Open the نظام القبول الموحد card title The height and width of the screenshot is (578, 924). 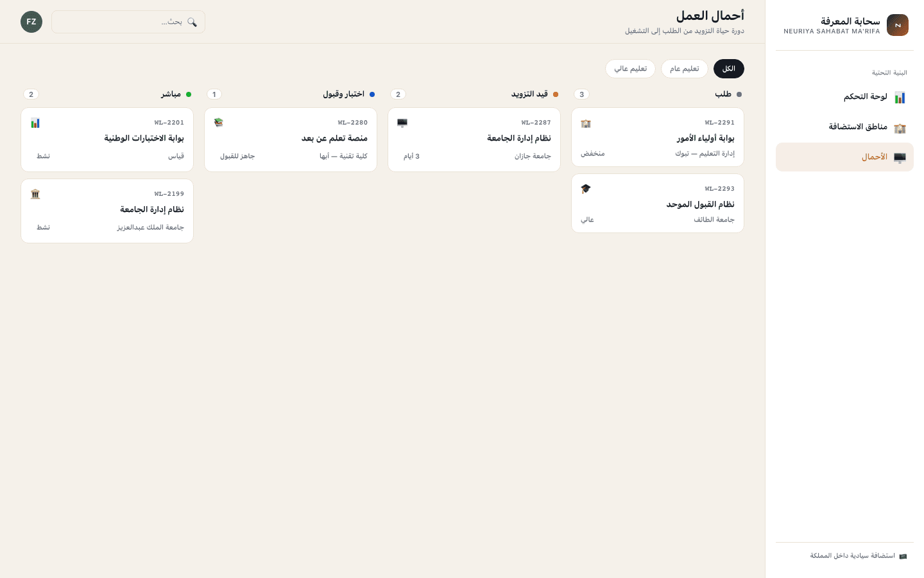(700, 204)
